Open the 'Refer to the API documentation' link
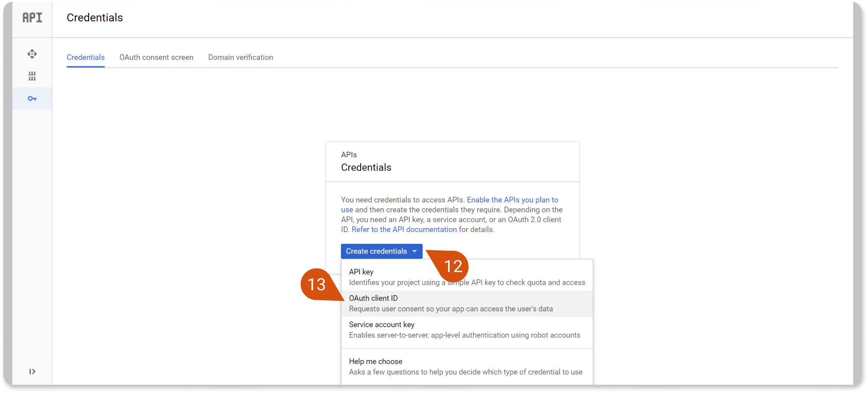Viewport: 868px width, 393px height. [x=404, y=230]
